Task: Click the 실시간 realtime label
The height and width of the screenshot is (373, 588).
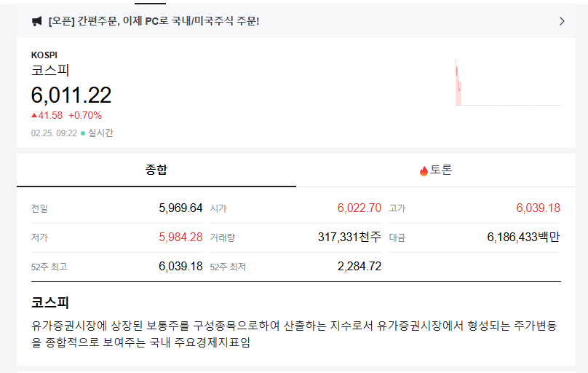Action: coord(100,133)
